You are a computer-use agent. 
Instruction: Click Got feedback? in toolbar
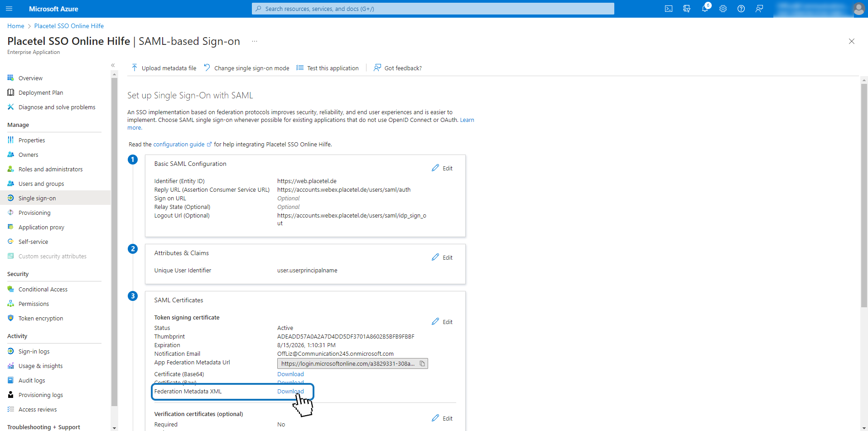(398, 68)
